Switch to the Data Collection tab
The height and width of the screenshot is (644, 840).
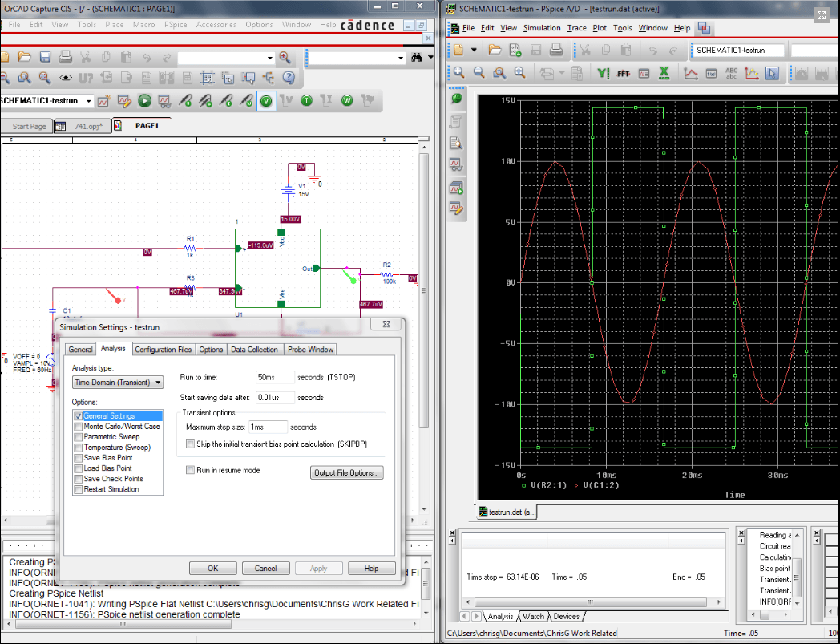254,350
